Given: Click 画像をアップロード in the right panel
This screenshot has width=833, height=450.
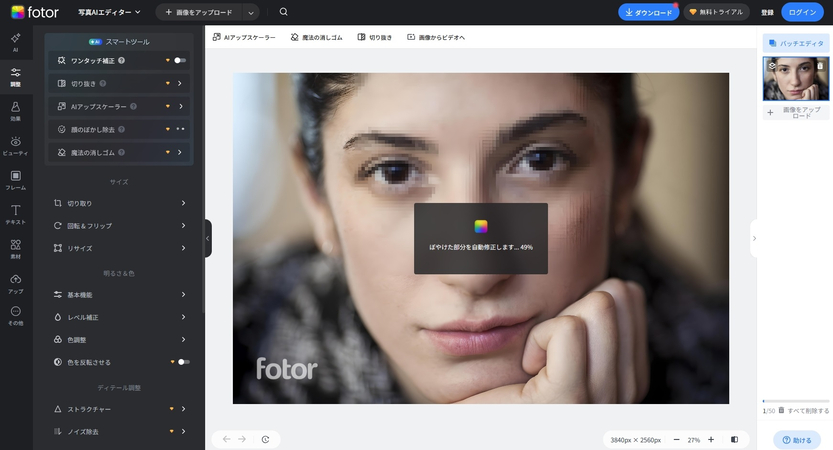Looking at the screenshot, I should click(x=796, y=112).
